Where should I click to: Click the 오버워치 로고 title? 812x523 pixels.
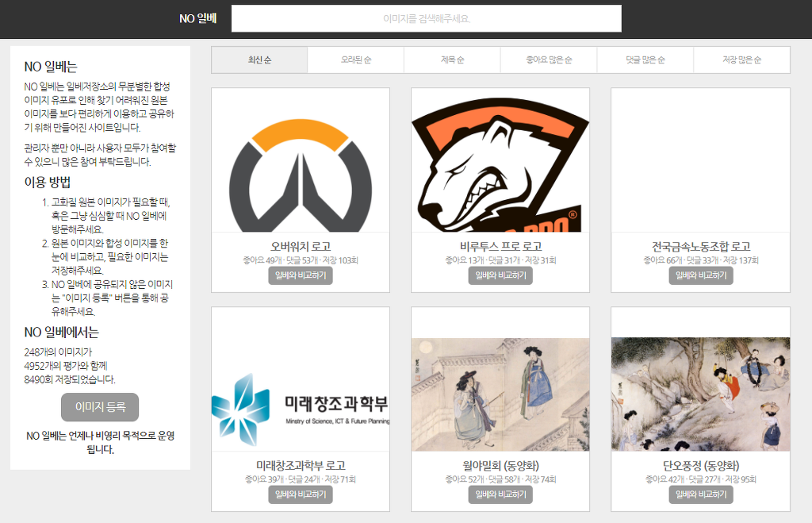(301, 246)
